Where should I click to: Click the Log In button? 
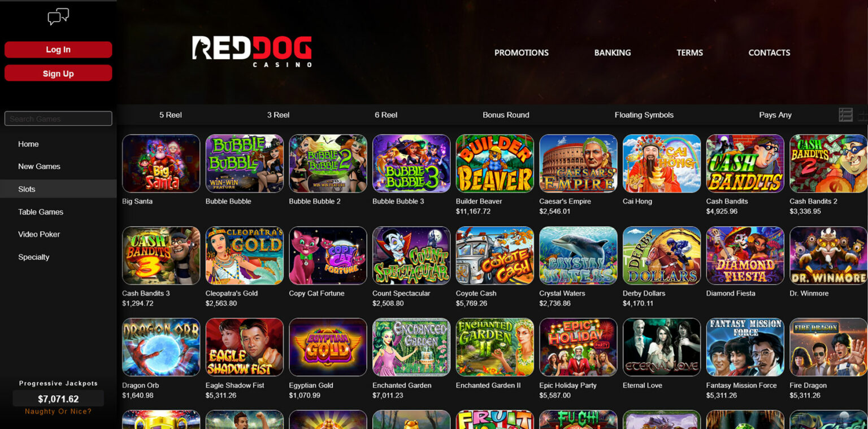click(58, 50)
